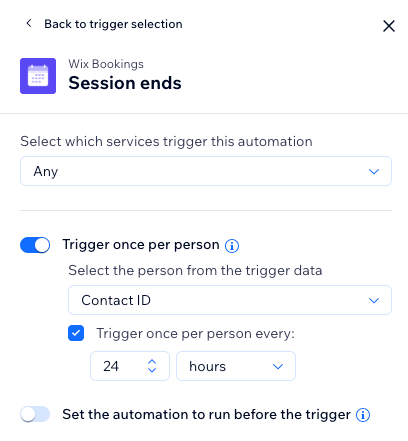Disable the Trigger once per person toggle

(35, 245)
